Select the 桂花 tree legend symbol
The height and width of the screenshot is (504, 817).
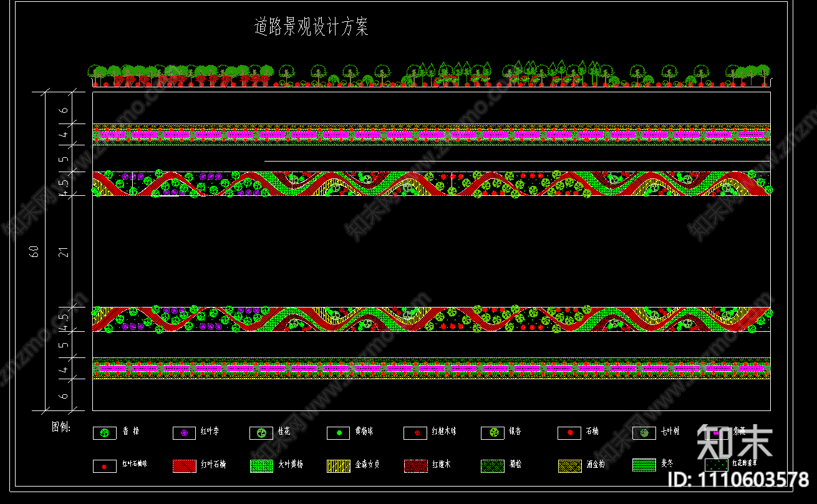coord(261,433)
